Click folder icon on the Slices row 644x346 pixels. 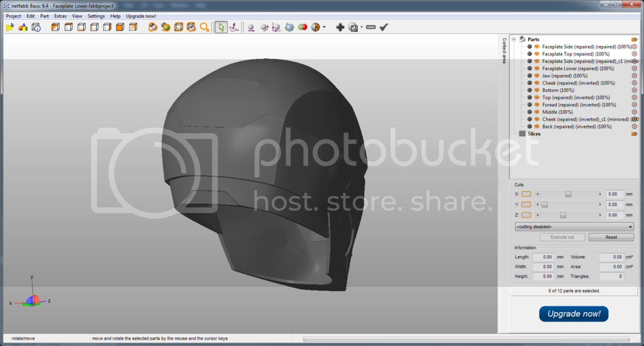[634, 134]
